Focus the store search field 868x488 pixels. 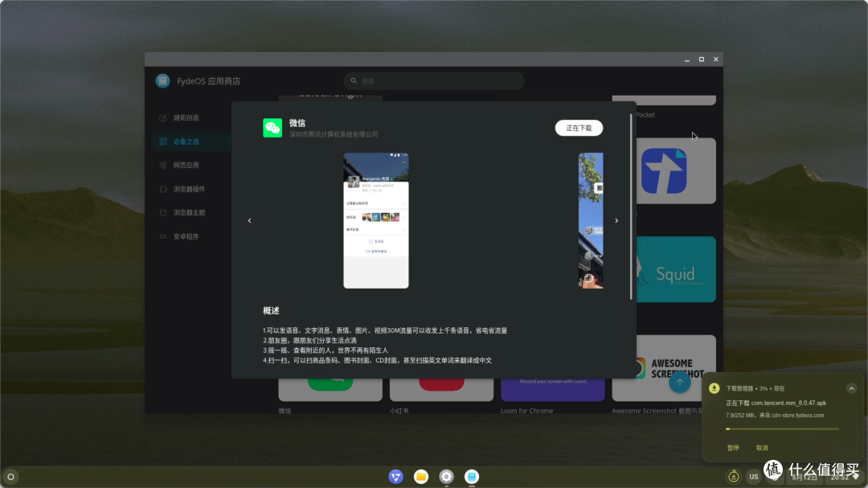434,81
